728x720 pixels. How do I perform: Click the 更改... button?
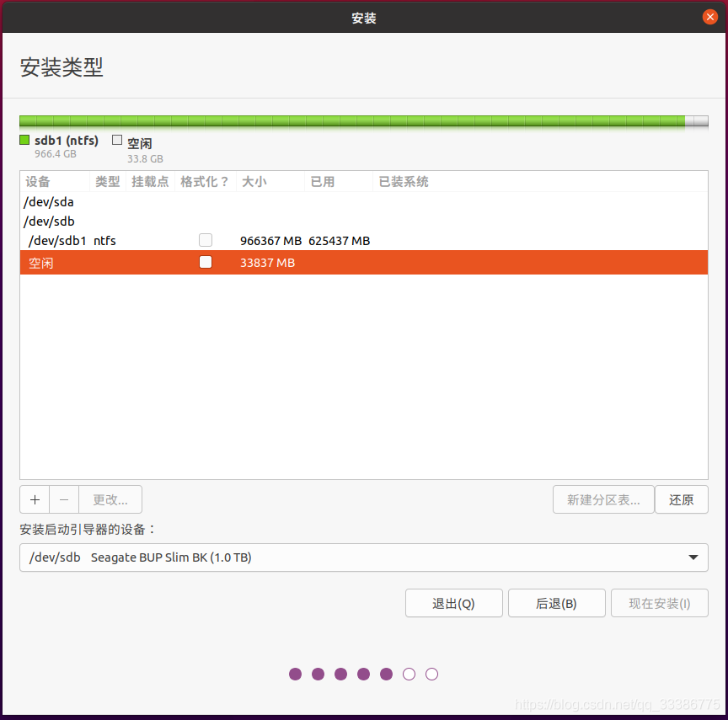tap(110, 499)
